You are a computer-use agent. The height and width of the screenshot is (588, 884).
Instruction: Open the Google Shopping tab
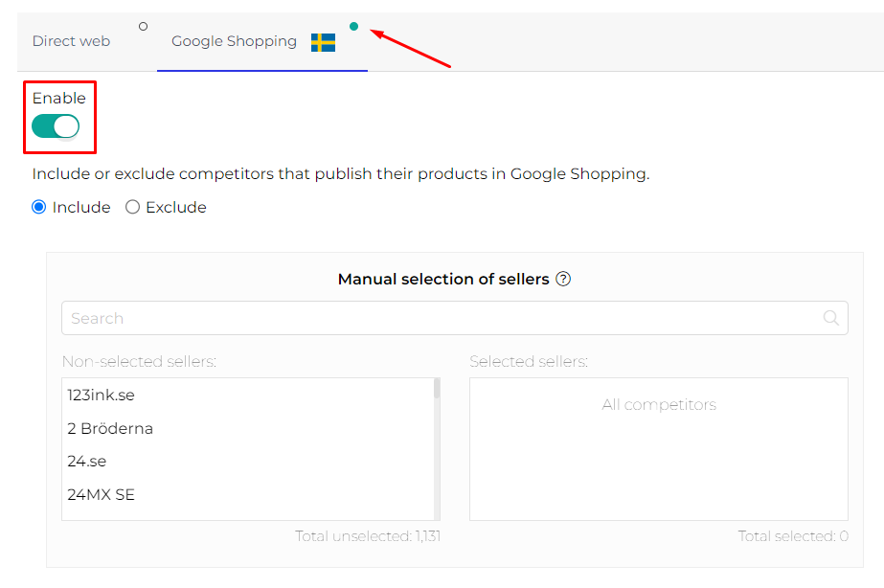(234, 41)
